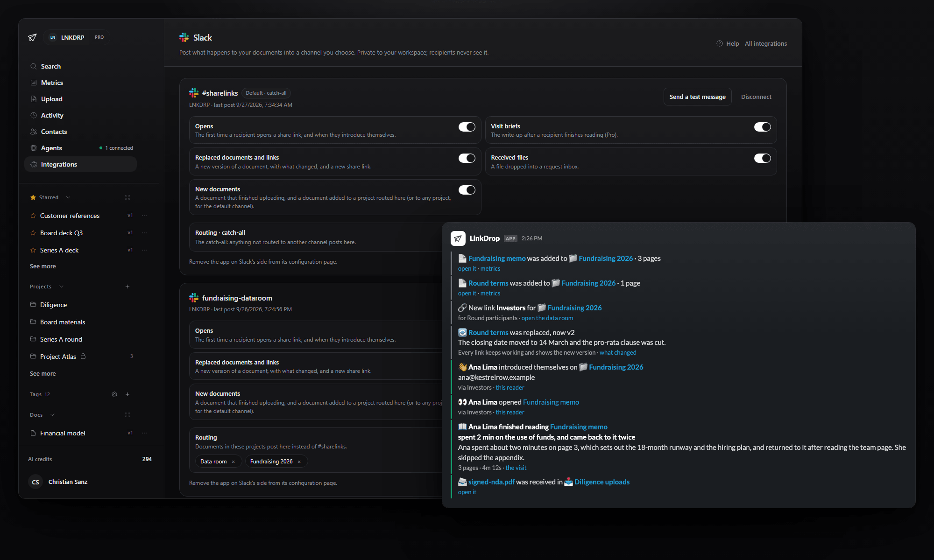Click the Help question mark icon
This screenshot has height=560, width=934.
719,43
